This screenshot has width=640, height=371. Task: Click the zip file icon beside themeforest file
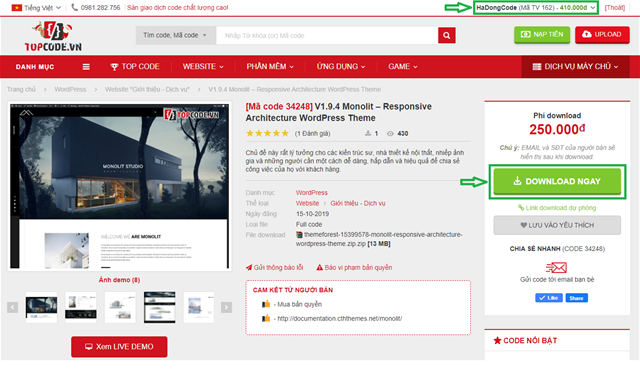(x=299, y=235)
